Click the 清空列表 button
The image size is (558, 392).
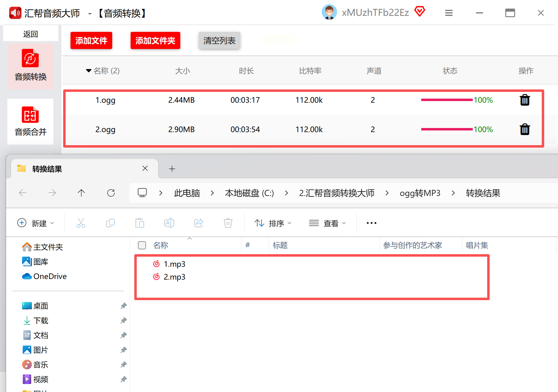[219, 40]
